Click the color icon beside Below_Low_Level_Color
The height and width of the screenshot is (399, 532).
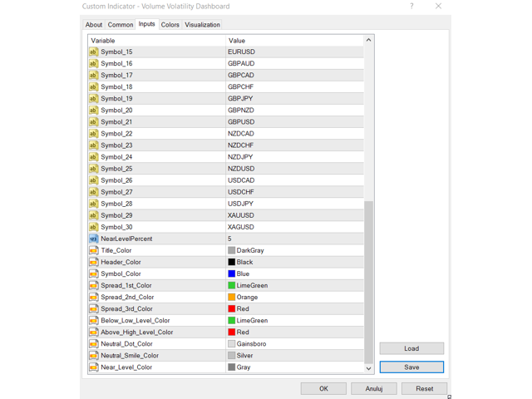click(93, 321)
